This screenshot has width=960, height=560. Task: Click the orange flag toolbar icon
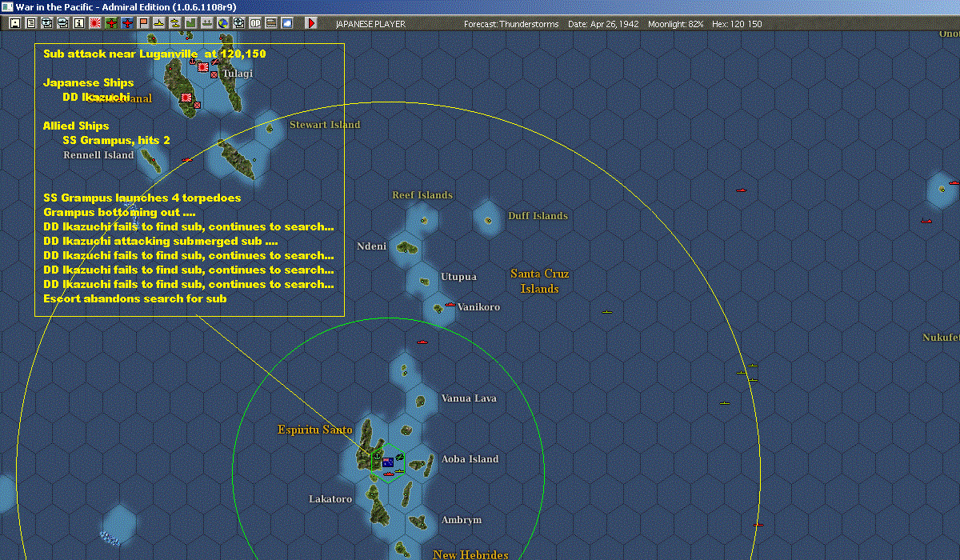(143, 23)
